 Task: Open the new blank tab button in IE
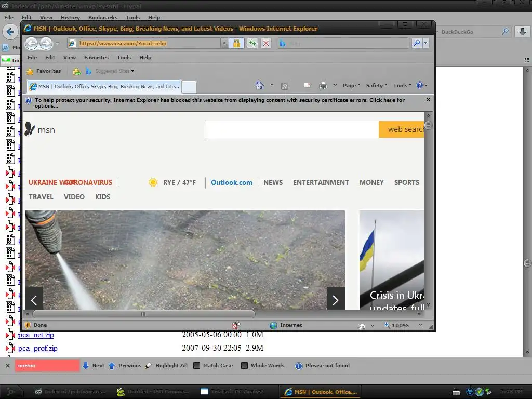pos(189,87)
